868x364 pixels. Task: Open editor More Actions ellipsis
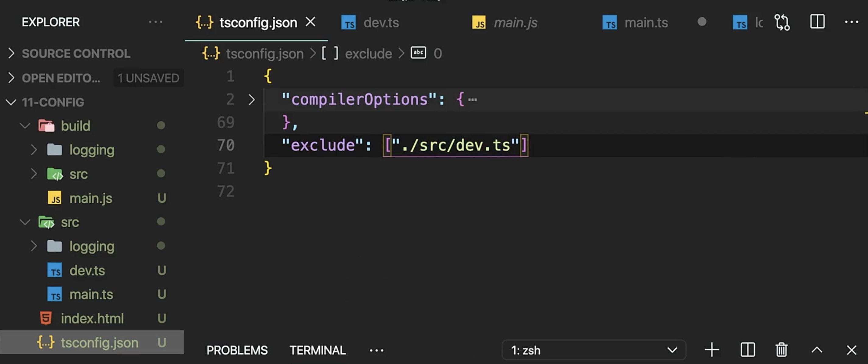point(852,22)
